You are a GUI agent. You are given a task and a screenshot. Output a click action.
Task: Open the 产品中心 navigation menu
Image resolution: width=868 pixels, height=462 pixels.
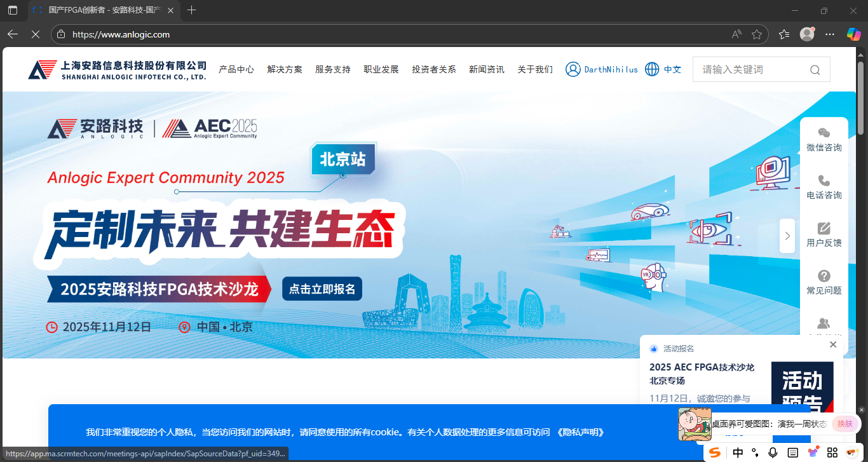(236, 69)
